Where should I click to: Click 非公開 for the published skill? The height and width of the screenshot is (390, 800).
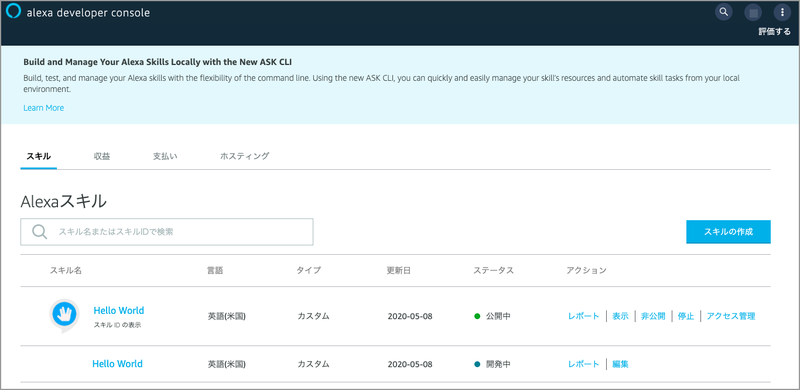pyautogui.click(x=653, y=316)
